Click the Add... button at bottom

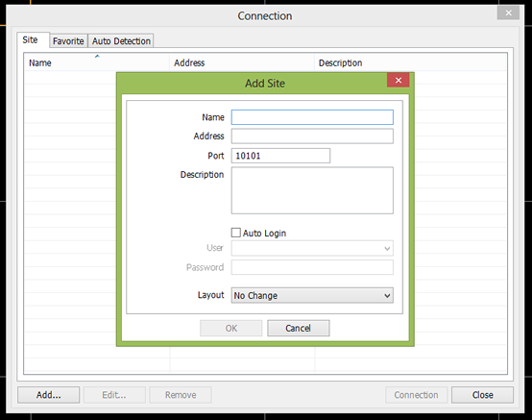point(49,395)
